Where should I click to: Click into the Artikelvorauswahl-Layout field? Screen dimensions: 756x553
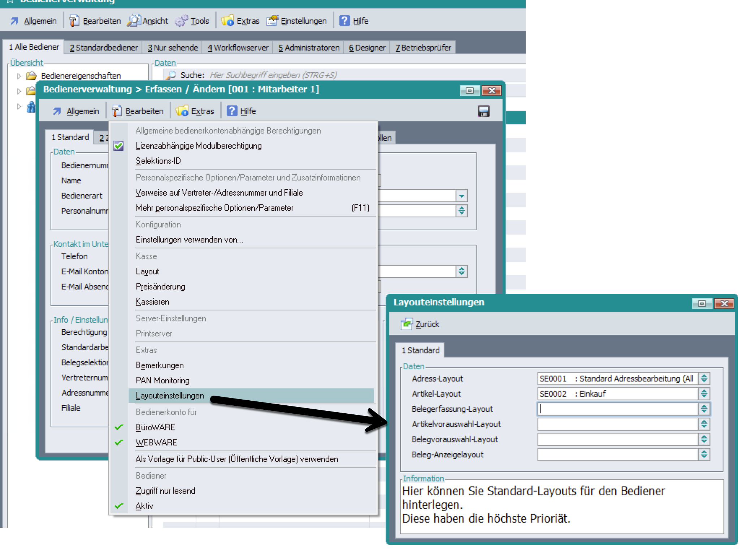click(x=617, y=424)
